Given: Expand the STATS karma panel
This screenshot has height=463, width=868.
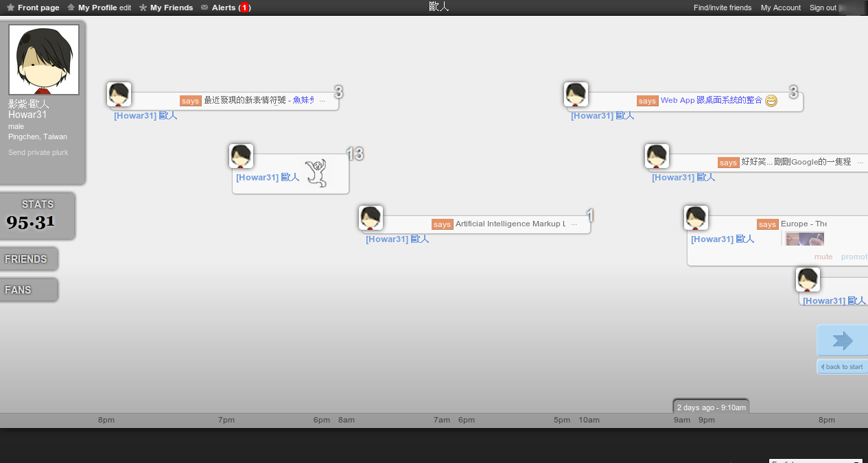Looking at the screenshot, I should coord(37,215).
